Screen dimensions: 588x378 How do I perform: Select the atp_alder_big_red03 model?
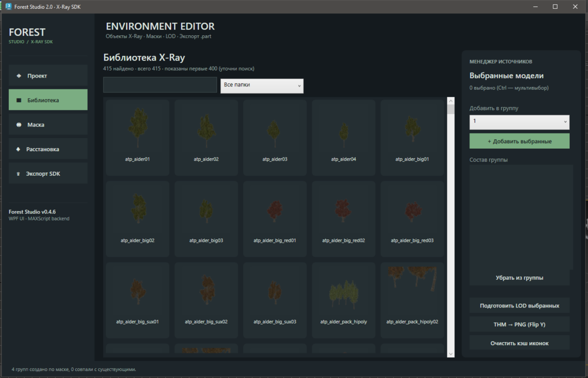(x=412, y=219)
